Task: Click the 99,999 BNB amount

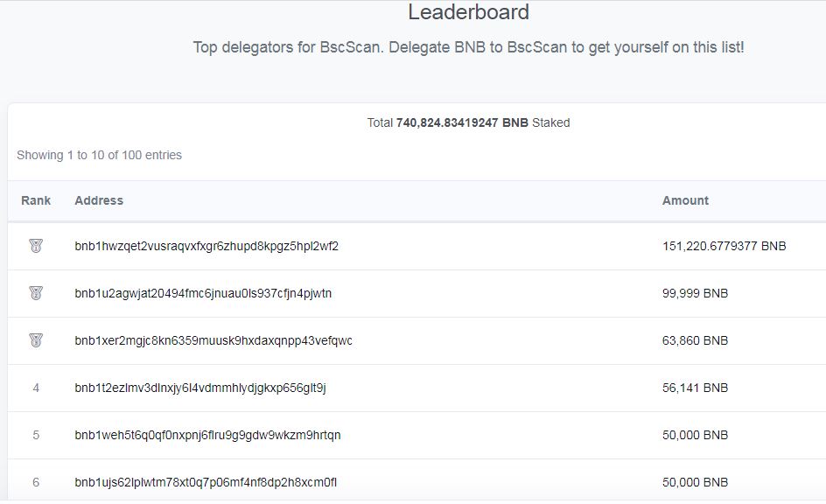Action: (x=695, y=293)
